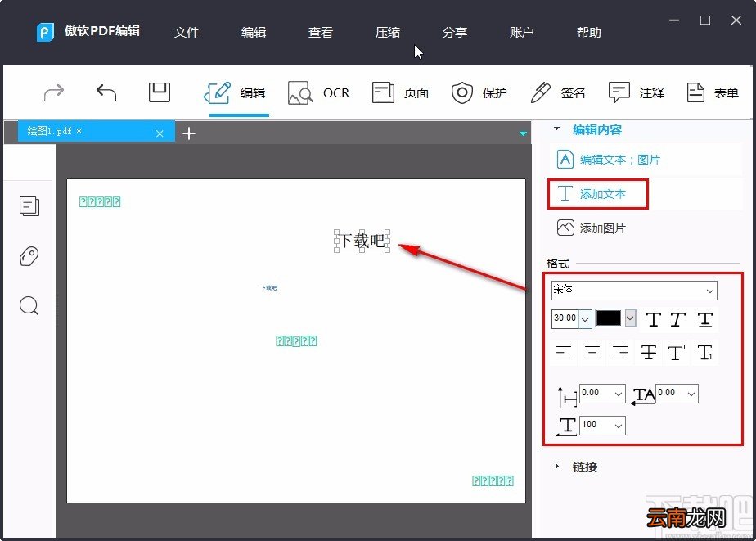Click the line spacing icon
The image size is (756, 541).
567,397
